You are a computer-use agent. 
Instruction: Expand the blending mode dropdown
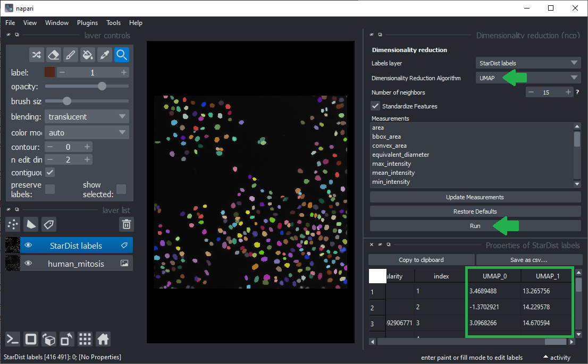(86, 117)
